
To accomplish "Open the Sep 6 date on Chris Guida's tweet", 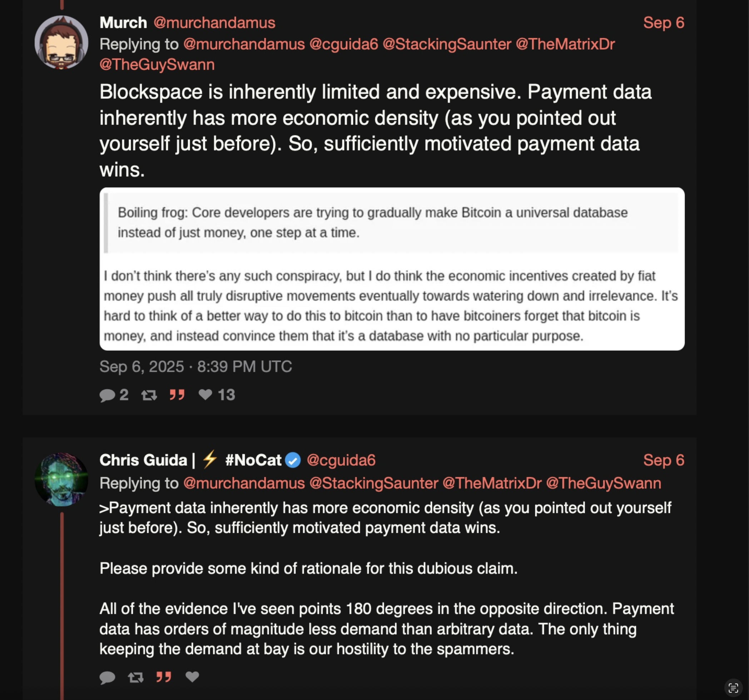I will point(664,460).
